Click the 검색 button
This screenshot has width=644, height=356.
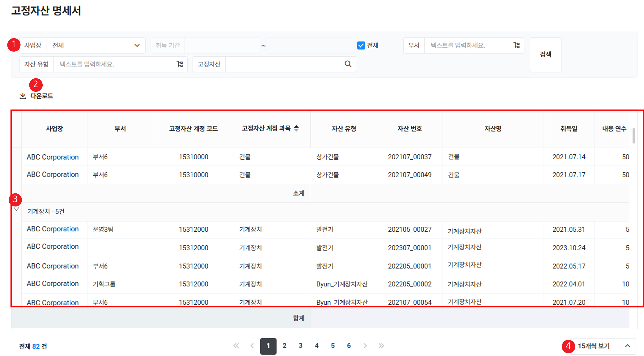click(545, 55)
